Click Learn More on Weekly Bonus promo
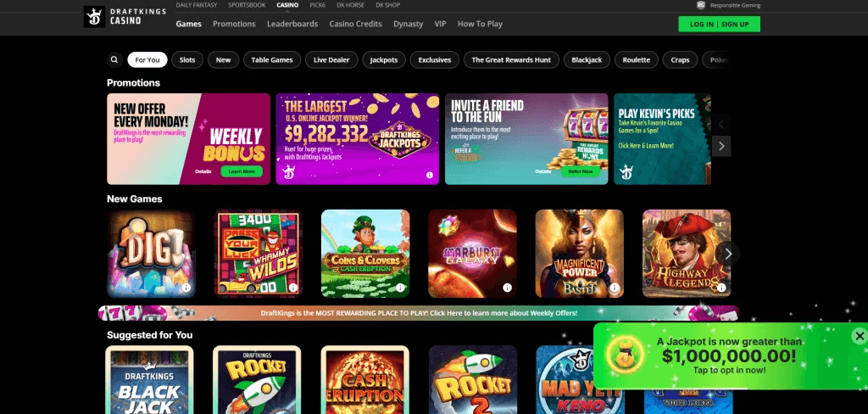The height and width of the screenshot is (414, 868). tap(242, 171)
